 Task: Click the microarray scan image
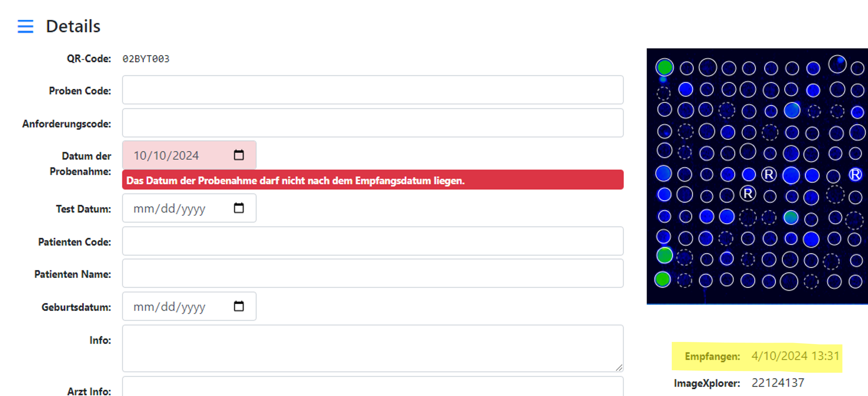pyautogui.click(x=757, y=176)
